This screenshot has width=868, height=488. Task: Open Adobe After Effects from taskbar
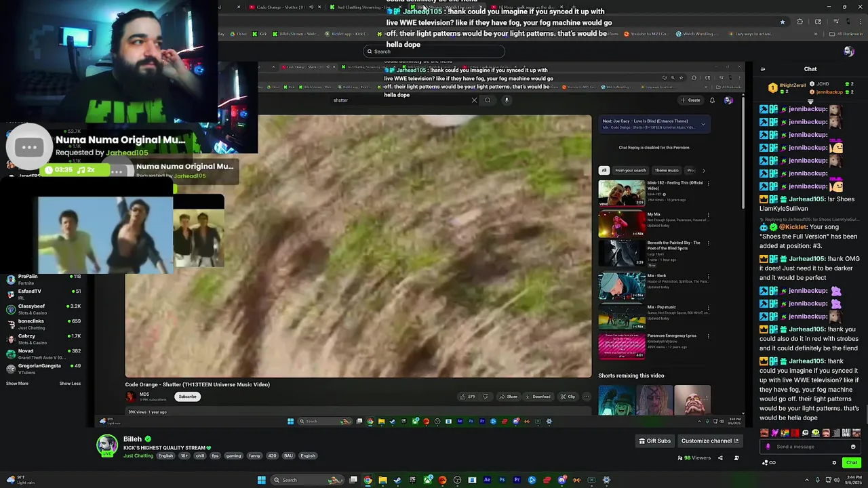[x=487, y=480]
